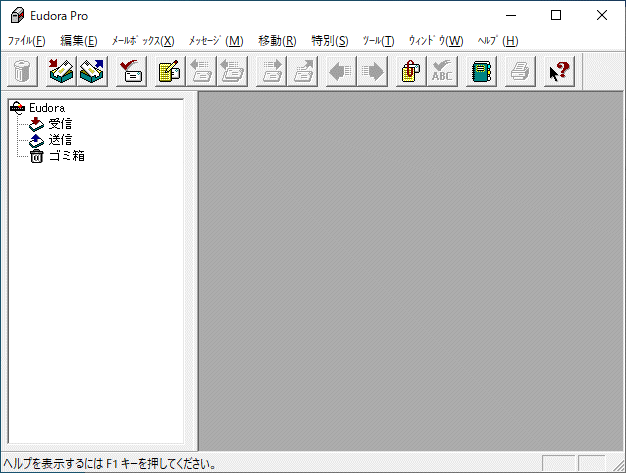Maximize the Eudora Pro window
The width and height of the screenshot is (626, 473).
(556, 16)
